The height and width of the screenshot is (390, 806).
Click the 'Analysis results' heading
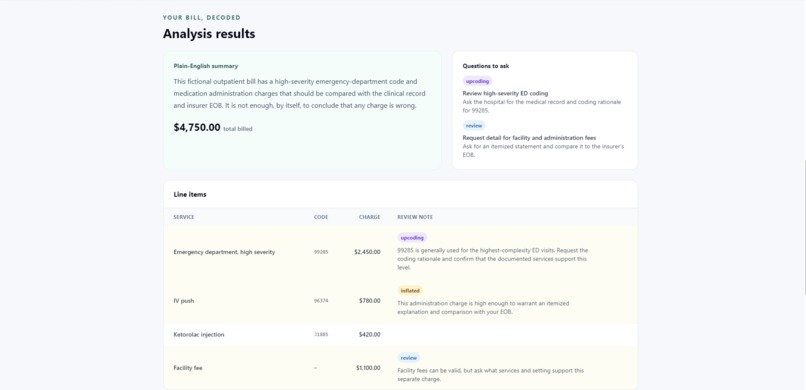tap(209, 34)
